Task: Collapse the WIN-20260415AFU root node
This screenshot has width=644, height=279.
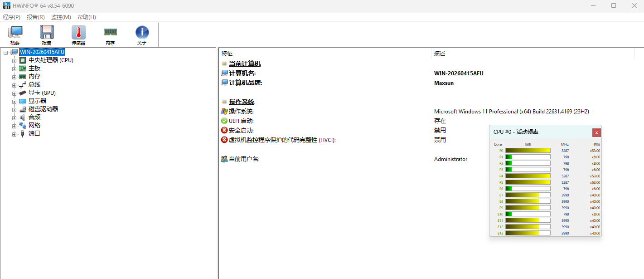Action: (5, 52)
